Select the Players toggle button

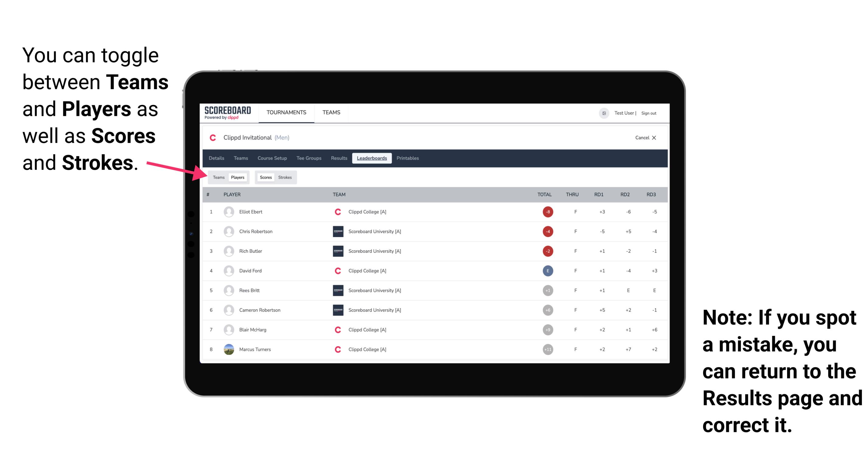point(237,177)
